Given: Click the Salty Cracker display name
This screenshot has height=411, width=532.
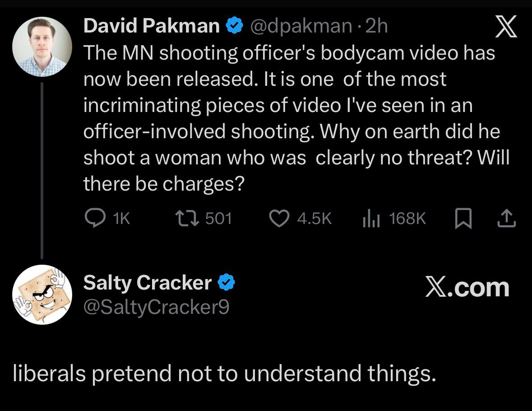Looking at the screenshot, I should coord(148,283).
